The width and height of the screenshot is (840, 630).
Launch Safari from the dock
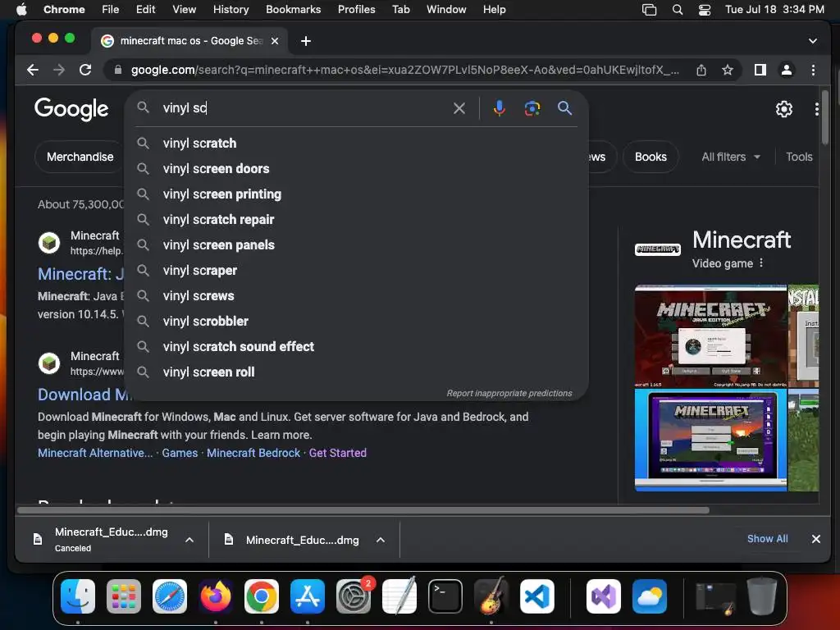[x=170, y=596]
